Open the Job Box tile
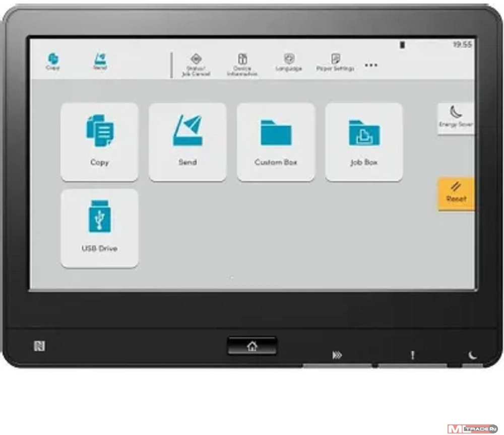Image resolution: width=504 pixels, height=435 pixels. tap(364, 142)
